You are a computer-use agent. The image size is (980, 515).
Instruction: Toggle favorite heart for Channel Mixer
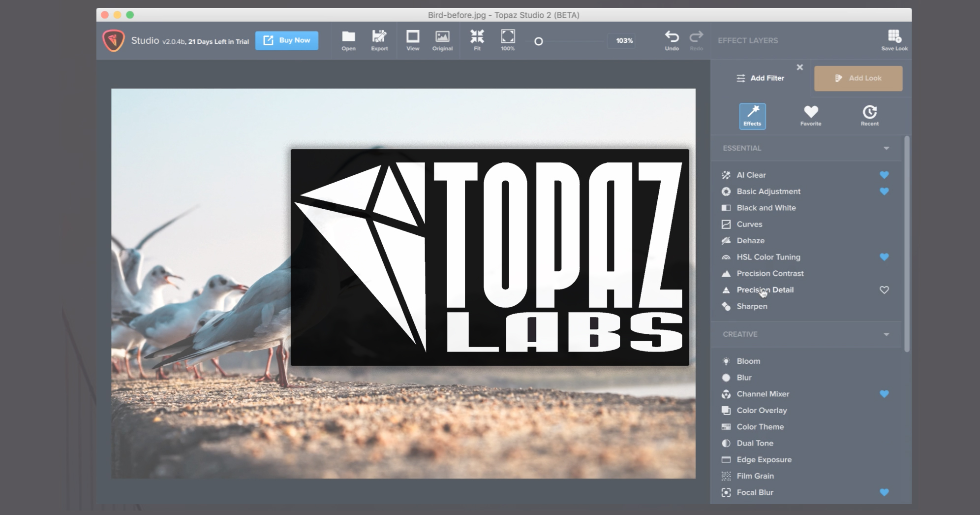(x=884, y=394)
